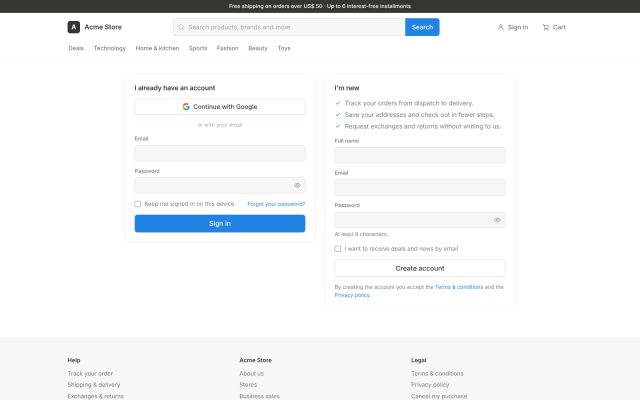Open the Technology category
This screenshot has height=400, width=640.
coord(110,48)
